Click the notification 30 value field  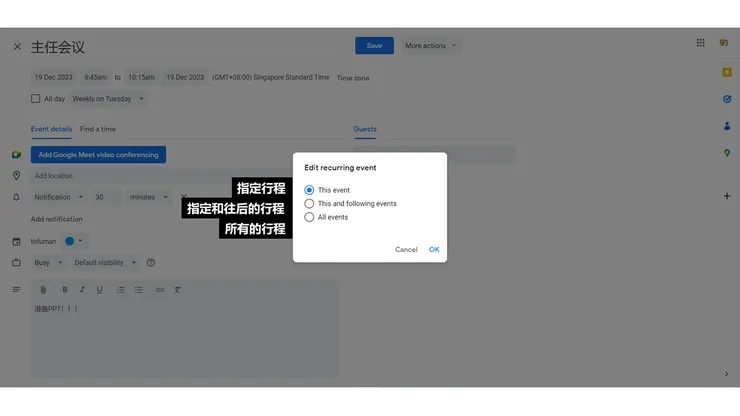(107, 197)
